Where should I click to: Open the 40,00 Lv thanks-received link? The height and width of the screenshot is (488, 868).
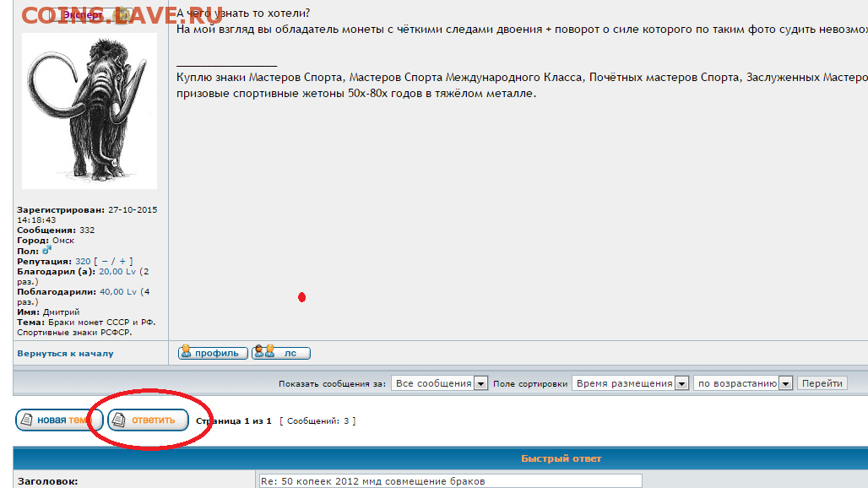click(118, 291)
